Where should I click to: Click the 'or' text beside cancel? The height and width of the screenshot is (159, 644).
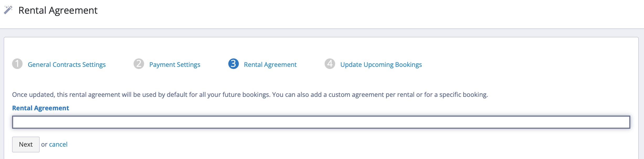(x=44, y=145)
